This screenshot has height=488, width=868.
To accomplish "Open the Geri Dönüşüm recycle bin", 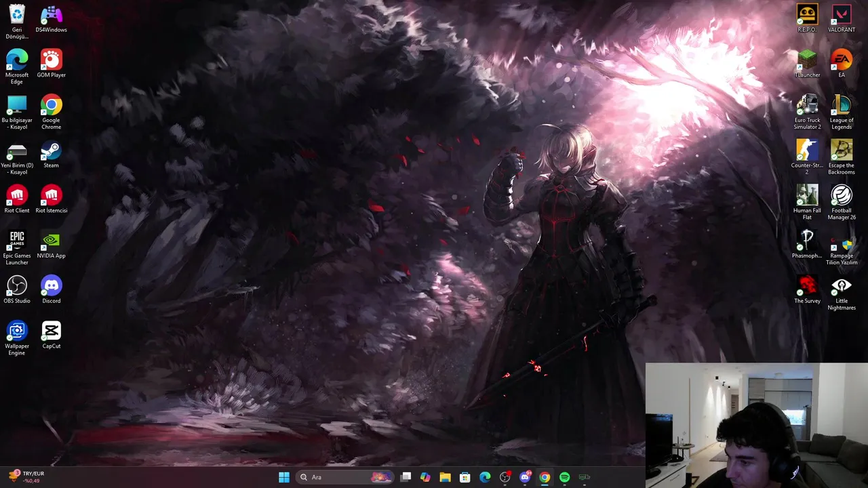I will point(17,20).
